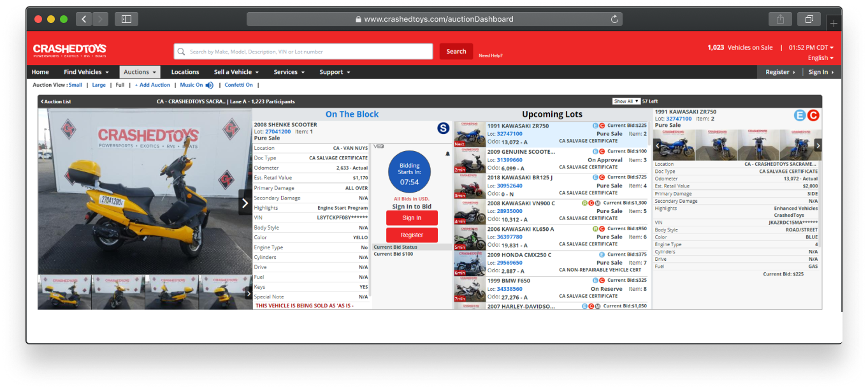Open the 01:52 PM CDT timezone dropdown
Screen dimensions: 868x389
tap(811, 47)
